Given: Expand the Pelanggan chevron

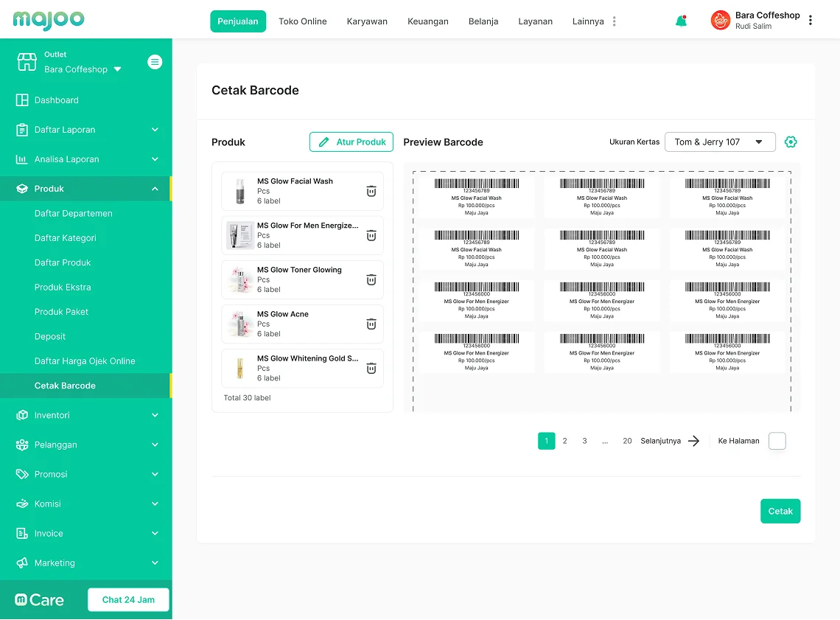Looking at the screenshot, I should coord(155,445).
